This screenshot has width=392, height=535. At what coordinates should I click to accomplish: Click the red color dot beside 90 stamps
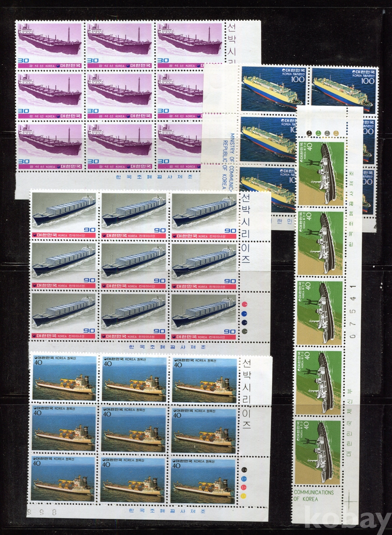(245, 304)
